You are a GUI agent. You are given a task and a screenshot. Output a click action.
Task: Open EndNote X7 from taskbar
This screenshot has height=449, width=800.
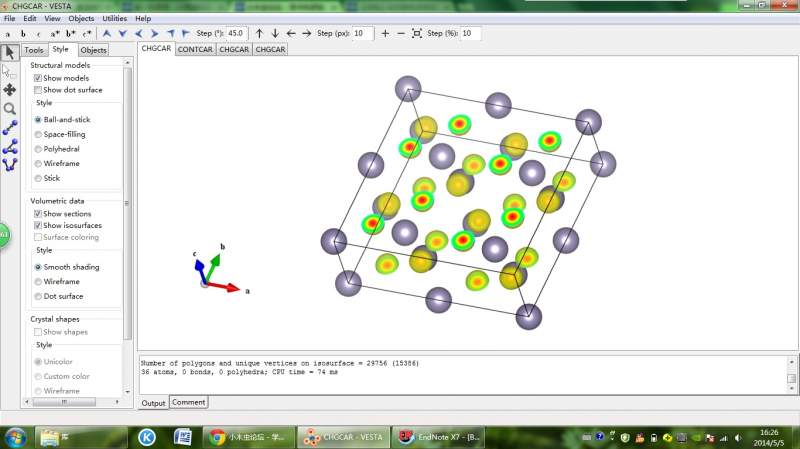(x=438, y=437)
